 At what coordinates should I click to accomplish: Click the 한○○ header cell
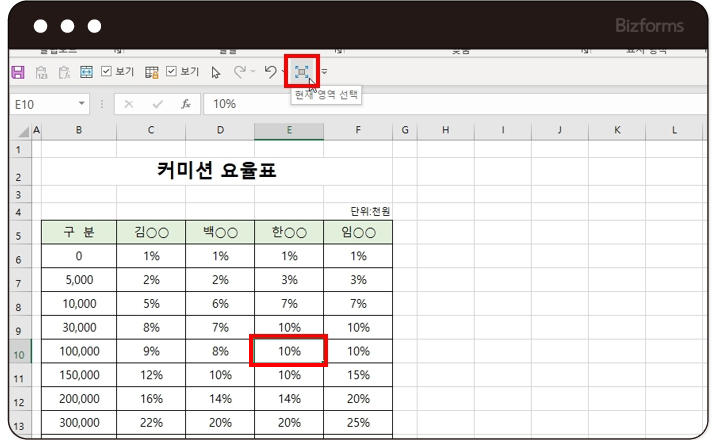[x=289, y=233]
